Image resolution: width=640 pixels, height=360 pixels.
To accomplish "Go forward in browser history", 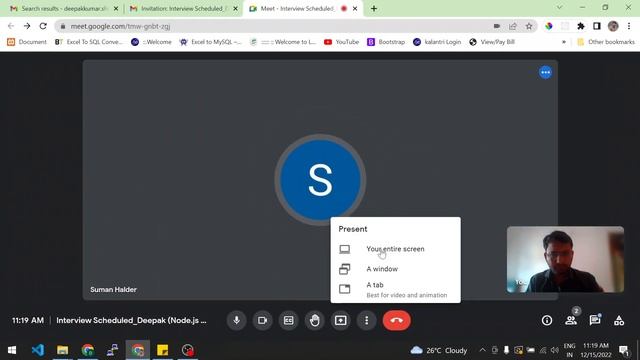I will pyautogui.click(x=27, y=26).
